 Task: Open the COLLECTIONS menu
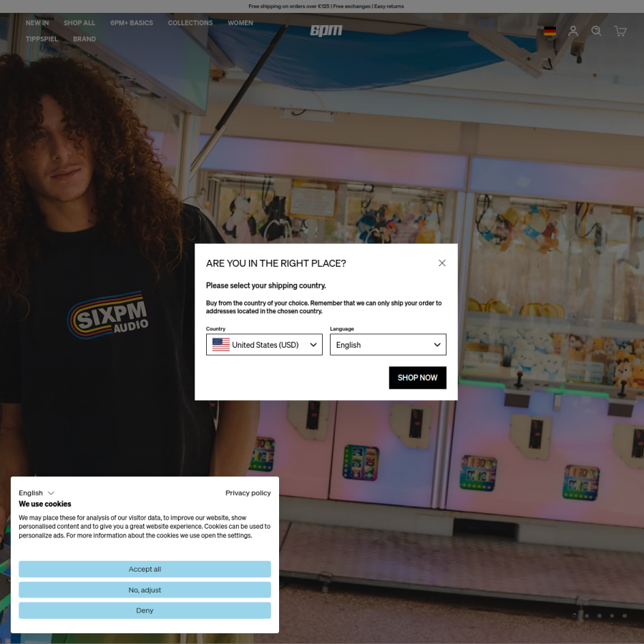click(190, 23)
